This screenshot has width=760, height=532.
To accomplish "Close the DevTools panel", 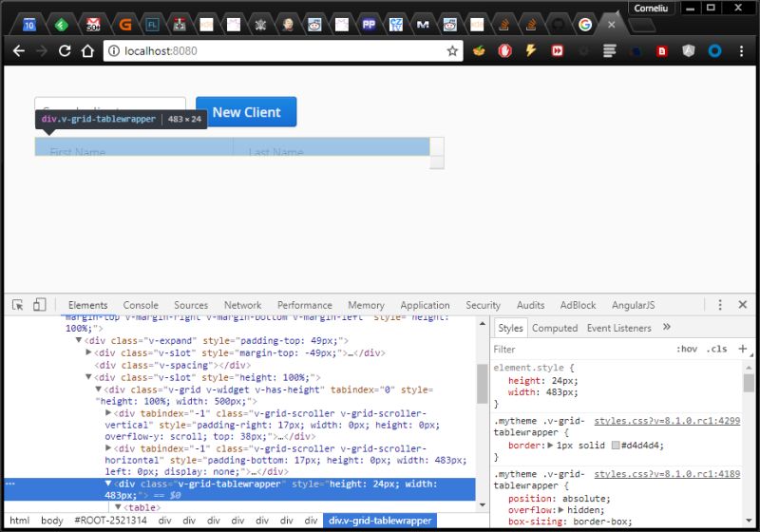I will pyautogui.click(x=742, y=305).
